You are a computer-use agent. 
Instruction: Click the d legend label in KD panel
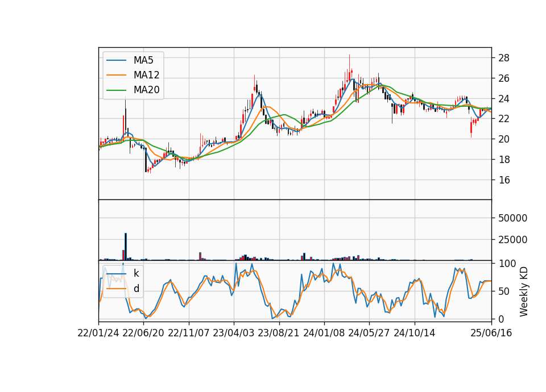(x=136, y=289)
